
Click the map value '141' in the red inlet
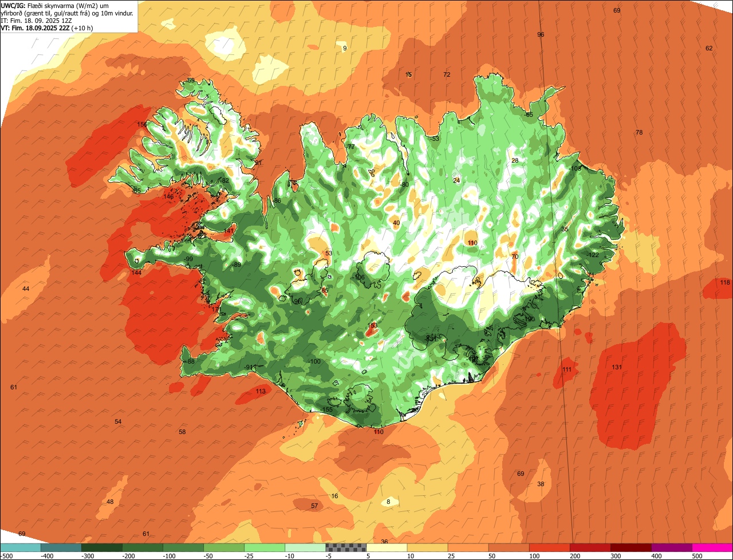pos(229,231)
